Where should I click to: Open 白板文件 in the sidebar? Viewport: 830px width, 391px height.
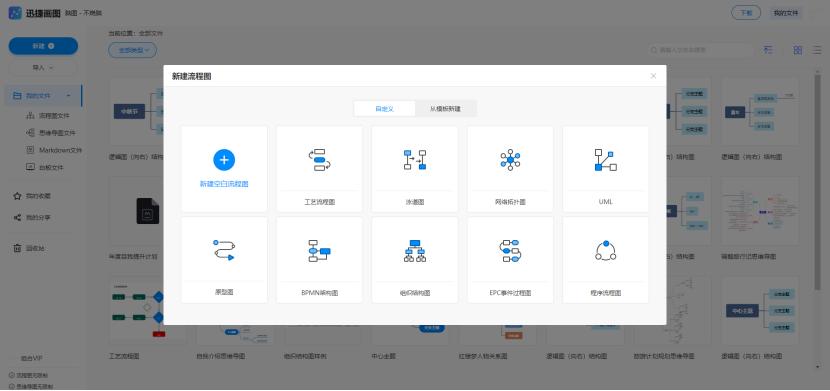pos(45,167)
